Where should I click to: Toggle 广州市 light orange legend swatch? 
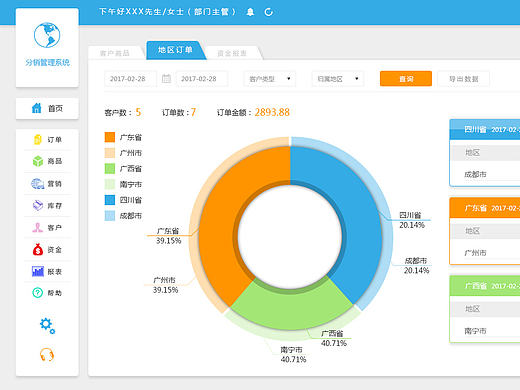(110, 153)
